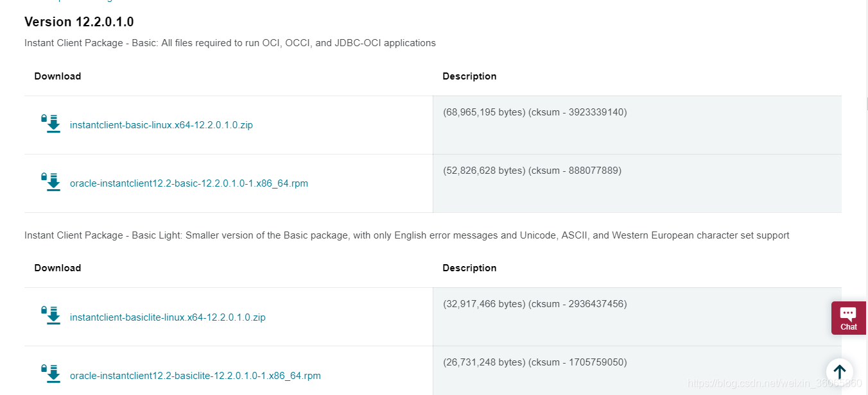This screenshot has width=868, height=395.
Task: Click download icon for oracle-instantclient12.2-basic rpm
Action: point(51,182)
